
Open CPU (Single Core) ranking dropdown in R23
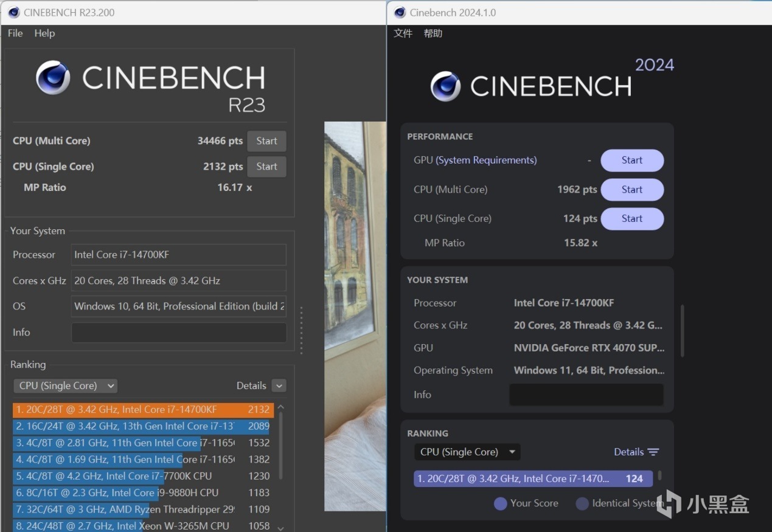(x=65, y=385)
